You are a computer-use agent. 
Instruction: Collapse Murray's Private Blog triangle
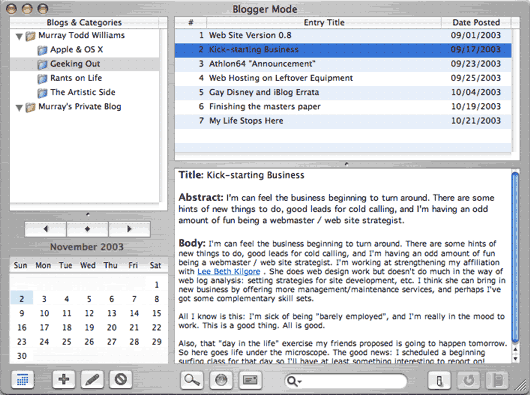point(19,108)
